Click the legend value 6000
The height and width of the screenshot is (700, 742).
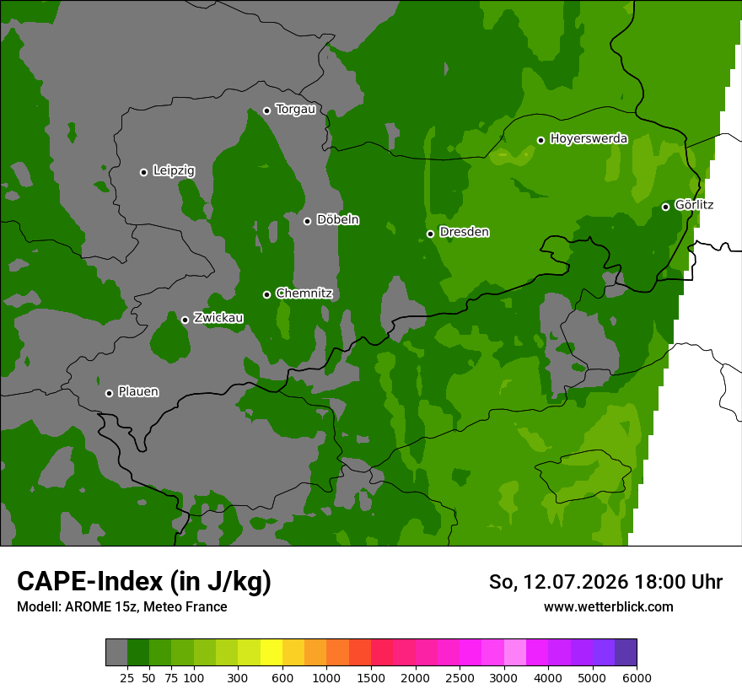coord(637,678)
